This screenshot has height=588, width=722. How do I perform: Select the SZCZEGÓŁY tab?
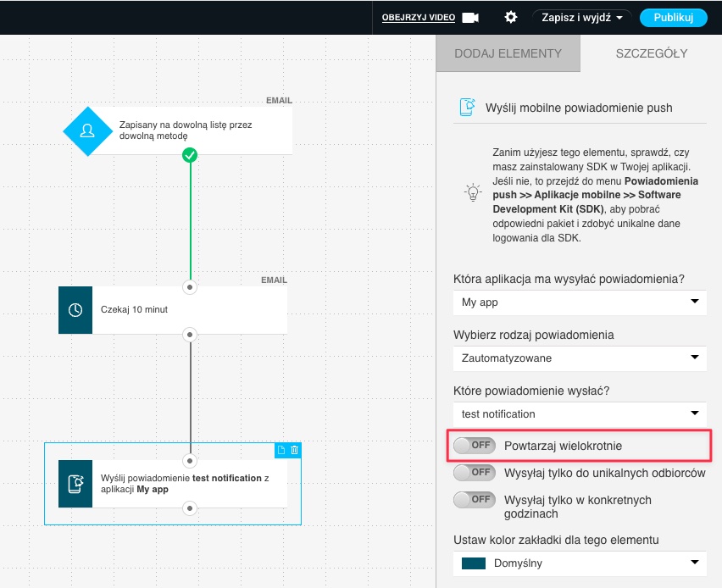tap(651, 53)
